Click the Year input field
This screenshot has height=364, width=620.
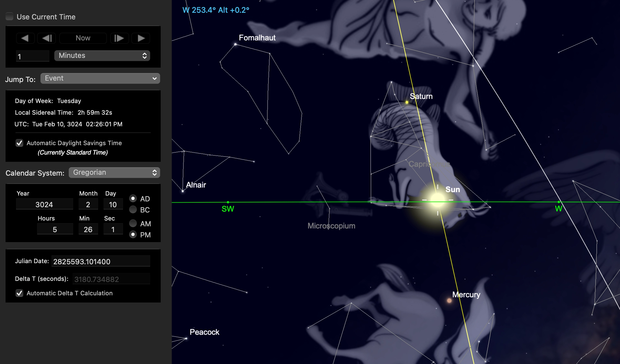[x=44, y=204]
